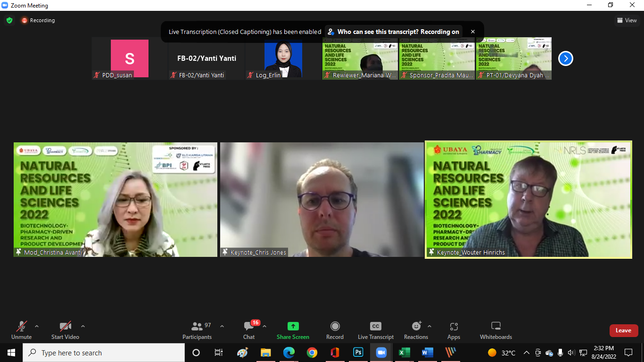The image size is (644, 362).
Task: Expand video options arrow beside Start Video
Action: point(83,326)
